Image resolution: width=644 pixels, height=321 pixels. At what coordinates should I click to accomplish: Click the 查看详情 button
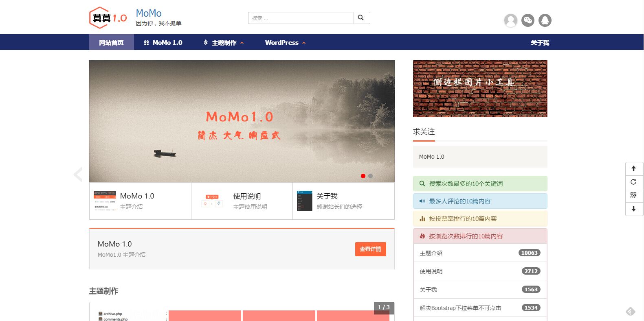point(370,249)
